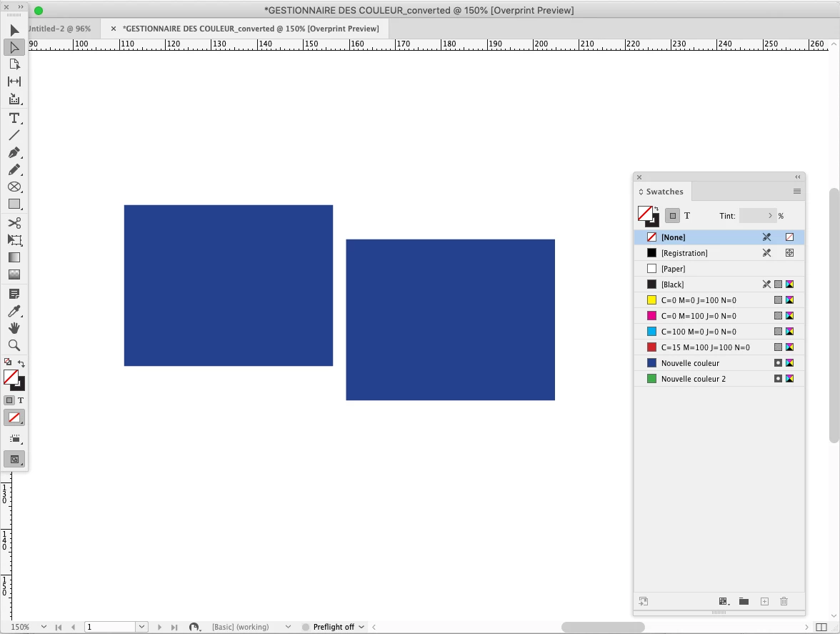
Task: Select the Gradient Feather tool
Action: (x=14, y=274)
